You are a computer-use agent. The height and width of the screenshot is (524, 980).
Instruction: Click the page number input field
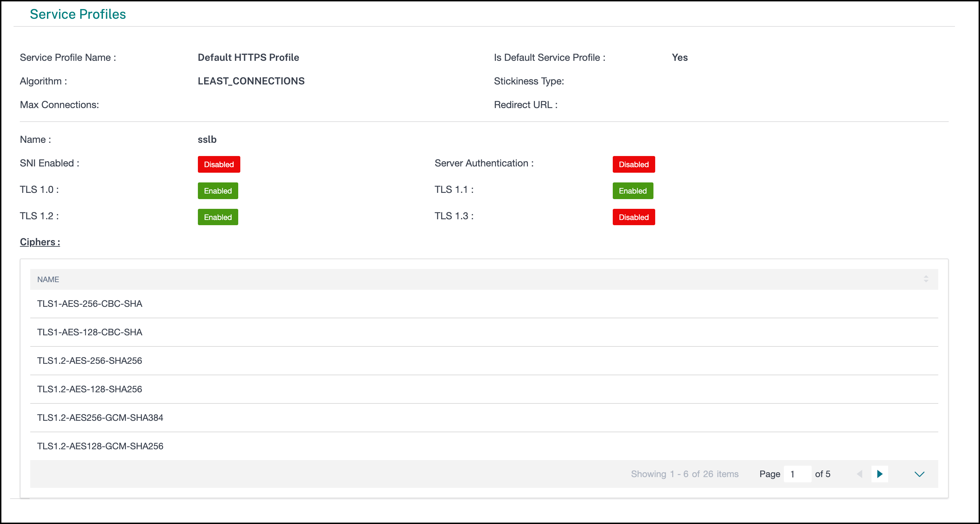click(797, 474)
